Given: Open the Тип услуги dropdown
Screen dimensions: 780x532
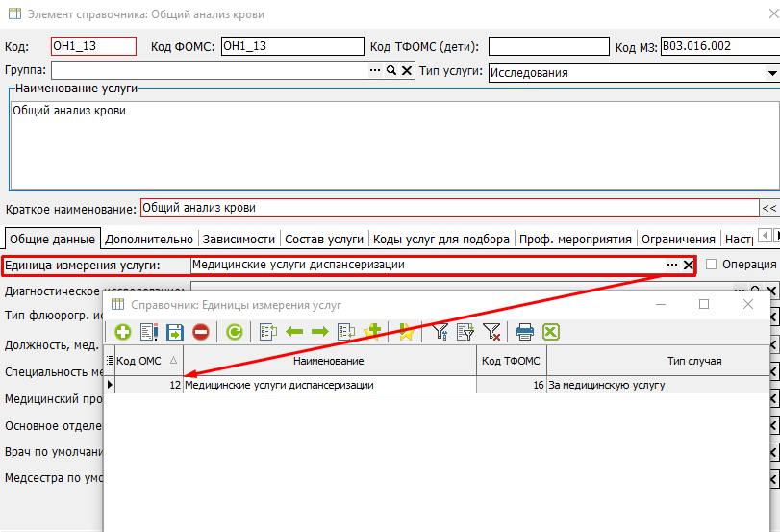Looking at the screenshot, I should [x=772, y=72].
